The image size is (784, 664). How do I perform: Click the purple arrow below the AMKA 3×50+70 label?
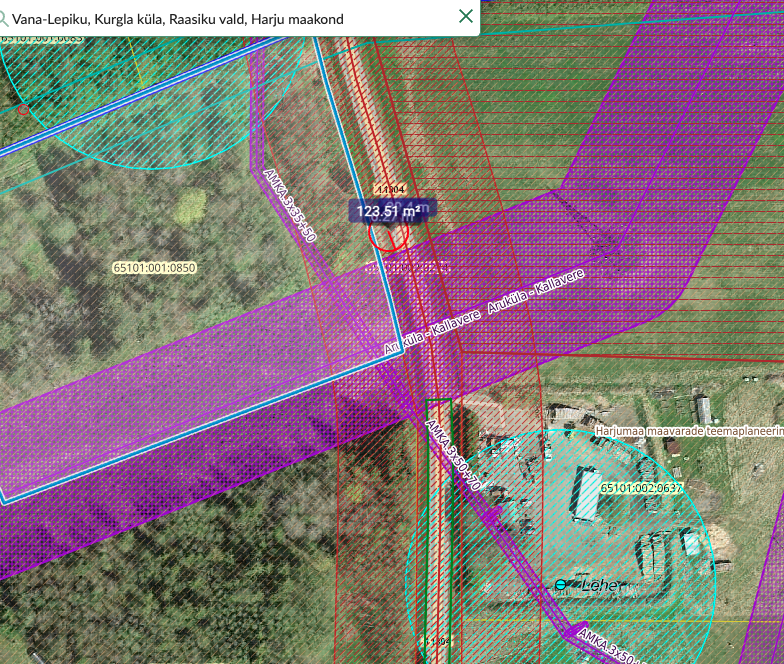point(491,511)
